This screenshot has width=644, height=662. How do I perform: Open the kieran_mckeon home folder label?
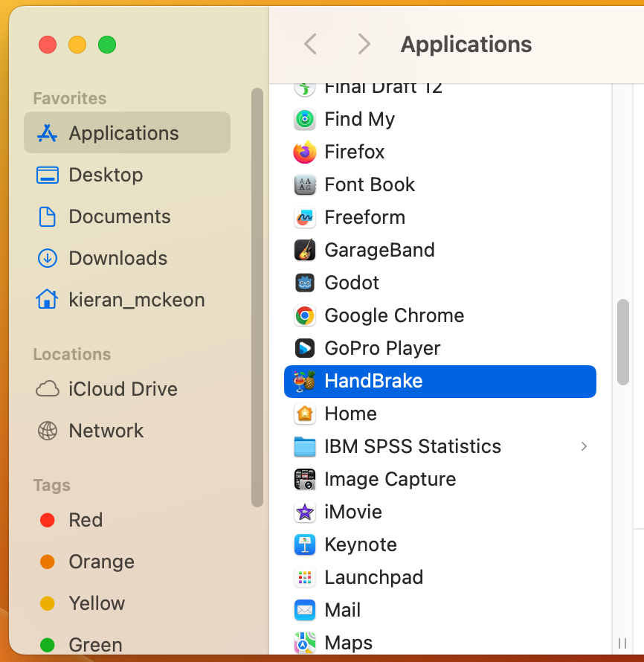coord(137,300)
